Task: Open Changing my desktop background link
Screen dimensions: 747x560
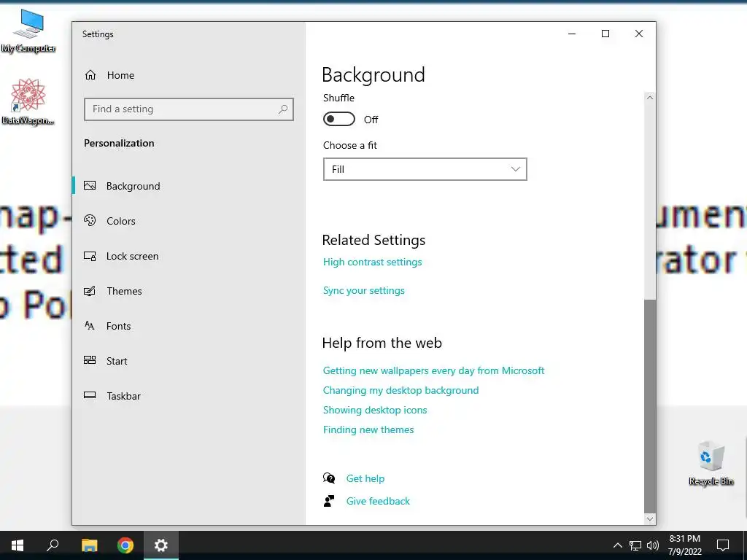Action: pos(400,390)
